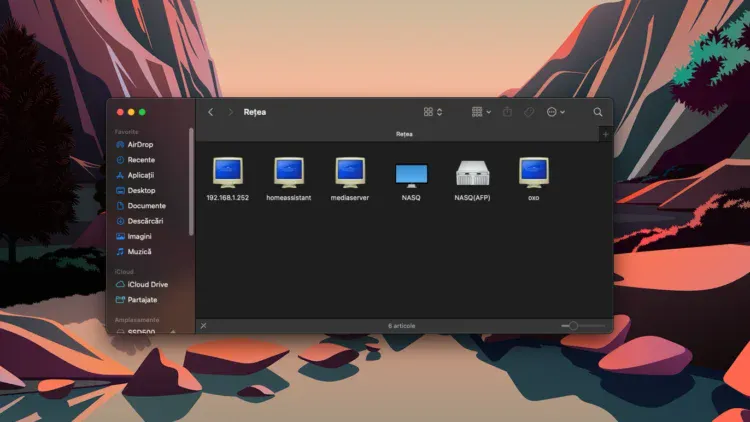Go back with the left chevron
This screenshot has height=422, width=750.
point(210,112)
